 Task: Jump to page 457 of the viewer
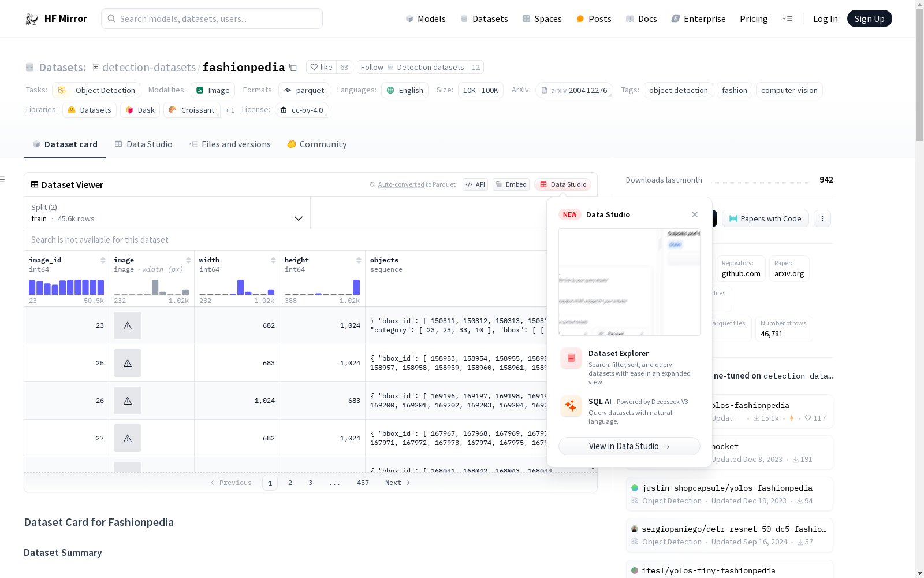click(363, 483)
